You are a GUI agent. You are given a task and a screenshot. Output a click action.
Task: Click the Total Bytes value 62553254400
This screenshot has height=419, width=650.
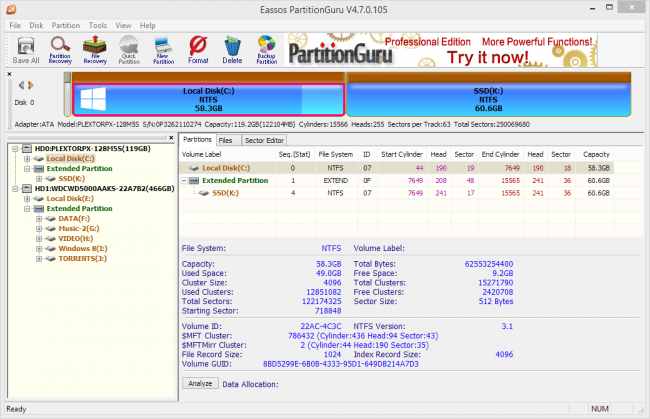(489, 264)
